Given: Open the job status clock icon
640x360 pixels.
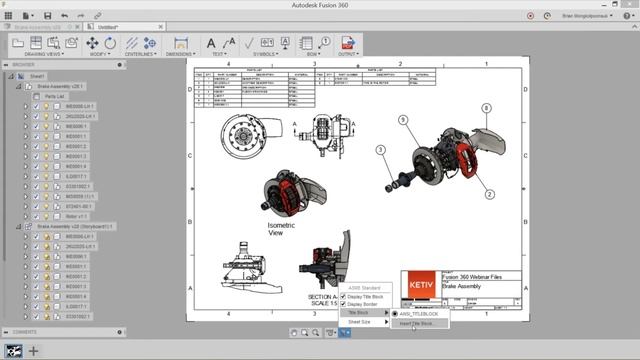Looking at the screenshot, I should click(547, 16).
